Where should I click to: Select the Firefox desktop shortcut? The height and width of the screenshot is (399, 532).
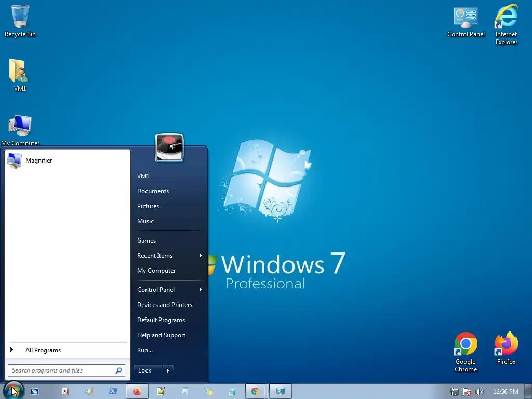[506, 348]
